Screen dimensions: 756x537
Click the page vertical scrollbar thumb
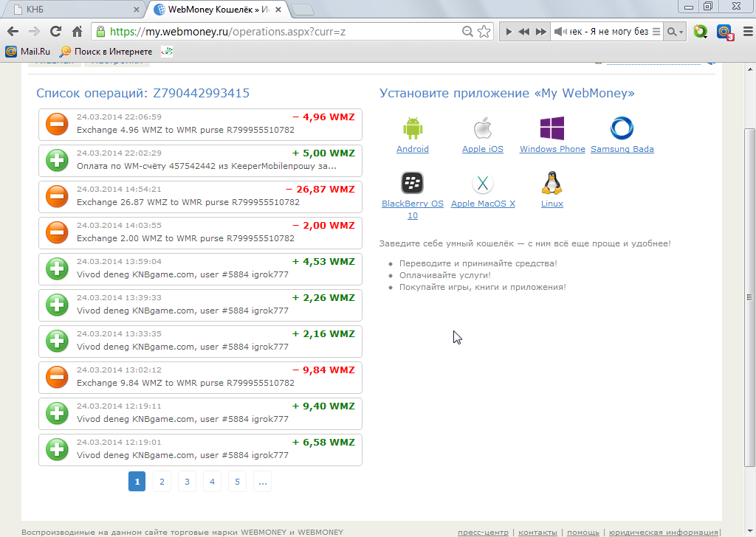click(x=750, y=297)
